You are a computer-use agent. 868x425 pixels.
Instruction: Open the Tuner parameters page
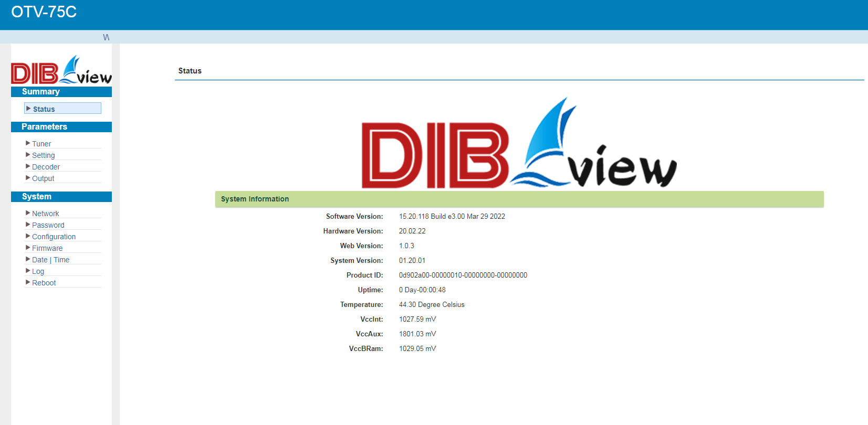point(41,144)
